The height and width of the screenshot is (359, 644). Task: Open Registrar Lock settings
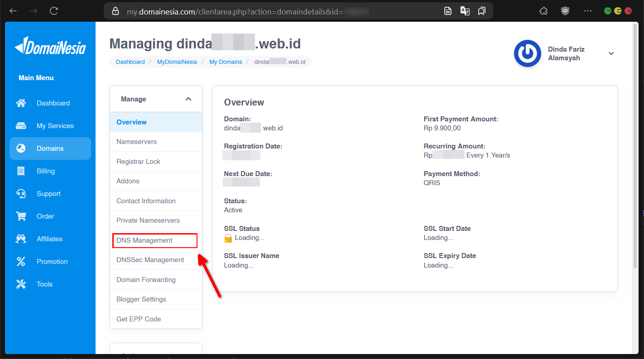(138, 162)
